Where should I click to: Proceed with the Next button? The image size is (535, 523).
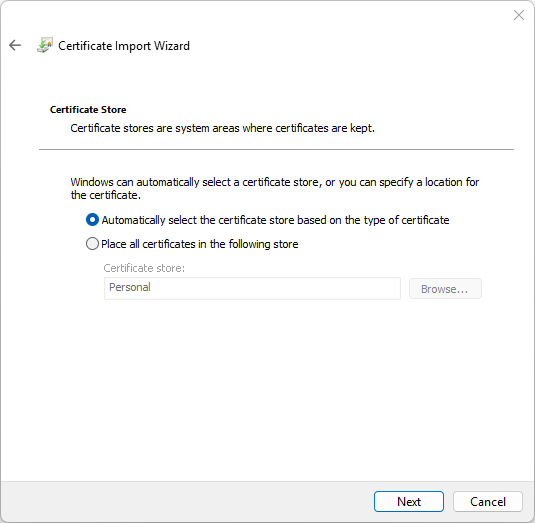409,502
